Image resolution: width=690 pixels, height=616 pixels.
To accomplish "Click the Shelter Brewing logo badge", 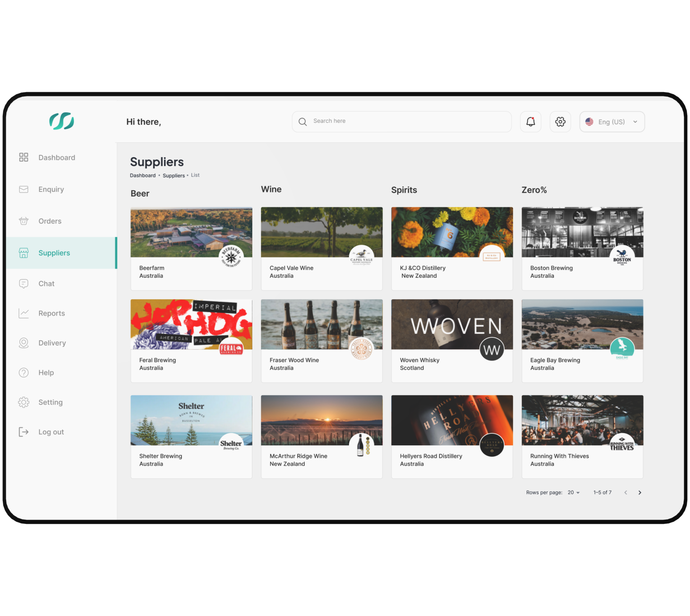I will (x=231, y=445).
